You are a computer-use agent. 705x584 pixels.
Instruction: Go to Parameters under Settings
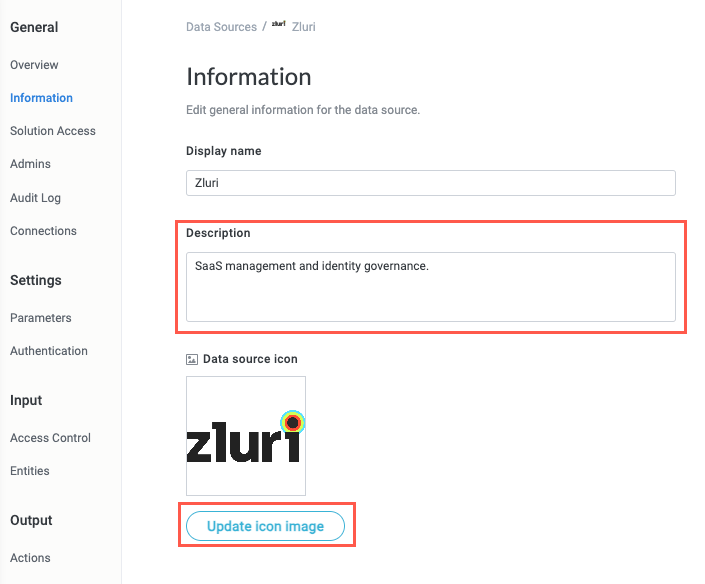[x=41, y=318]
